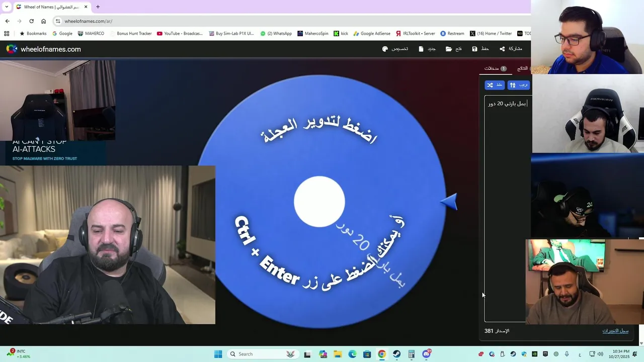
Task: Open the notification bell
Action: pyautogui.click(x=636, y=354)
